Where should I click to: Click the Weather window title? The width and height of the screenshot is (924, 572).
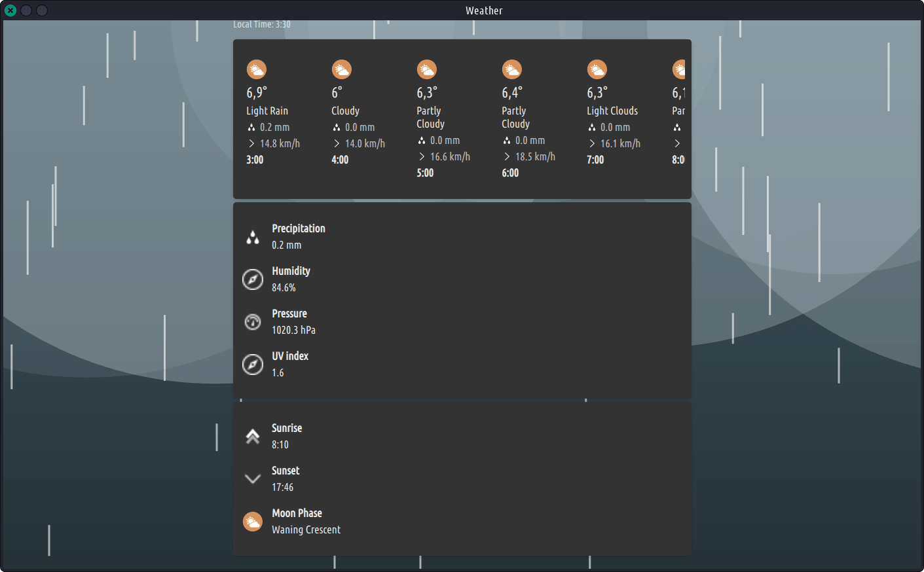coord(484,10)
